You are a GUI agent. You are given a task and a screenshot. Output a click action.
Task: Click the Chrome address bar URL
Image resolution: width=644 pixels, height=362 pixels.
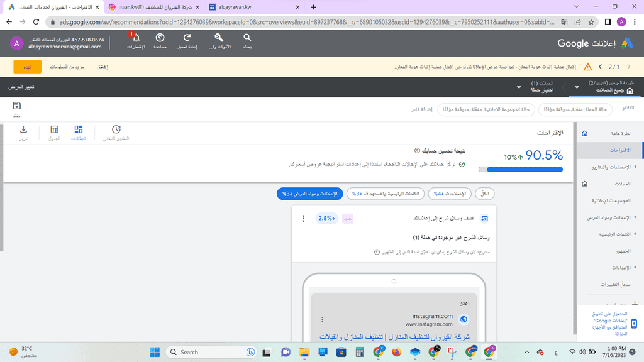click(x=306, y=22)
